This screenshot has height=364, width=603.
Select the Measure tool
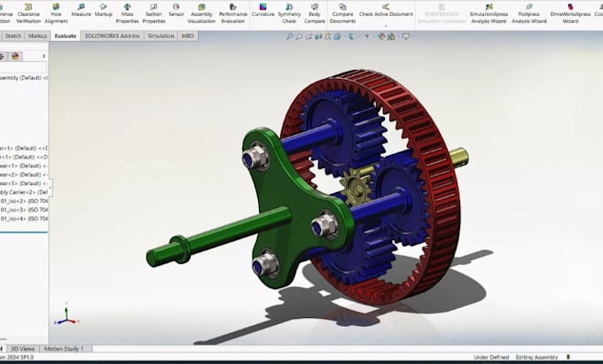pos(82,11)
